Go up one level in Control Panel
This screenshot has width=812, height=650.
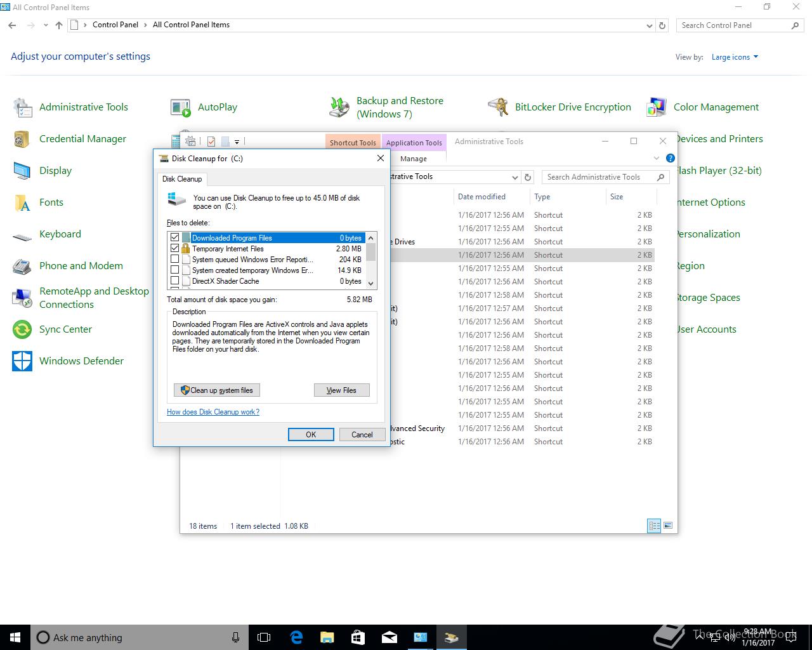point(59,25)
